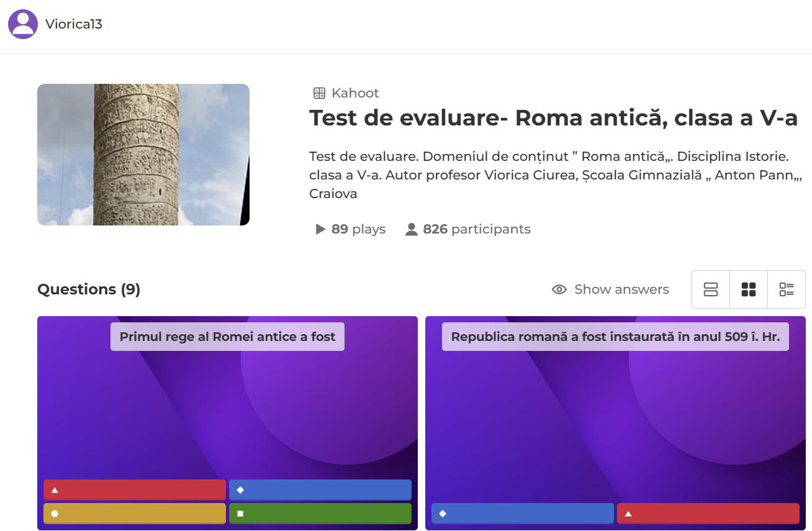
Task: Select red triangle answer in Republica question
Action: pyautogui.click(x=708, y=514)
